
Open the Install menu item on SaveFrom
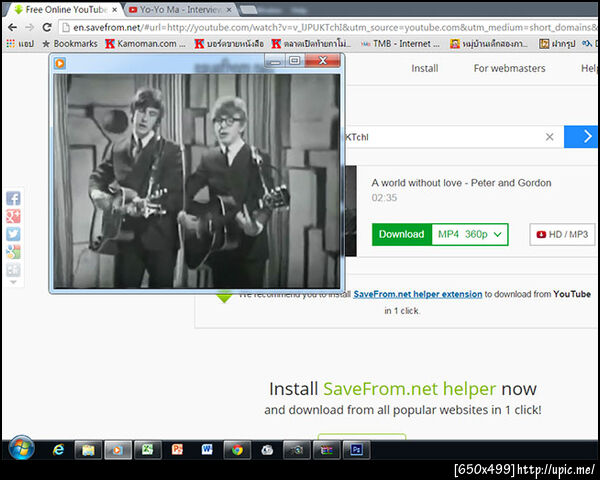point(425,69)
